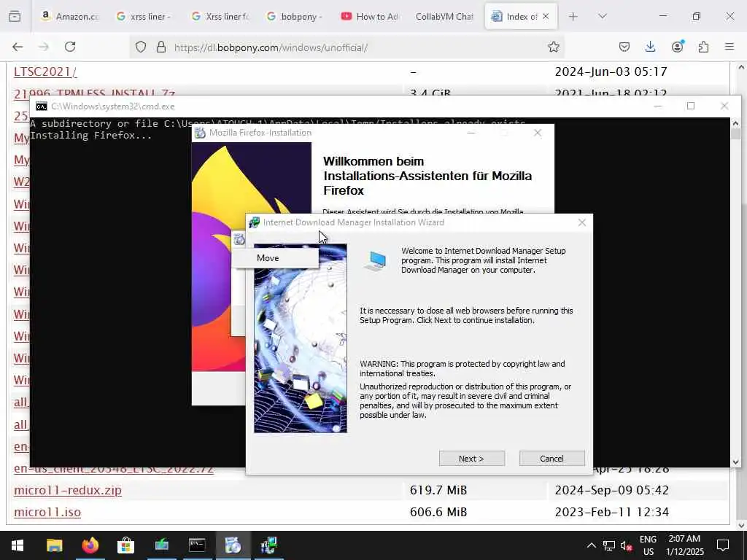The height and width of the screenshot is (560, 747).
Task: Maximize the cmd.exe window
Action: tap(691, 106)
